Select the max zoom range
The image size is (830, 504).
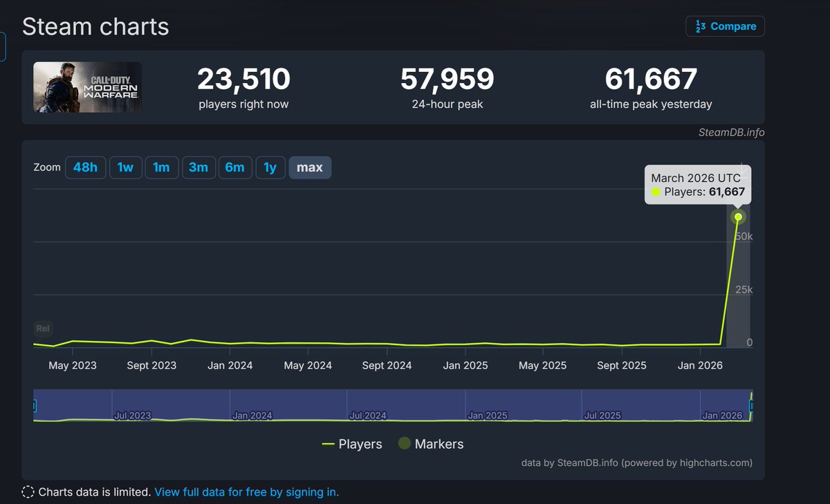[x=310, y=167]
